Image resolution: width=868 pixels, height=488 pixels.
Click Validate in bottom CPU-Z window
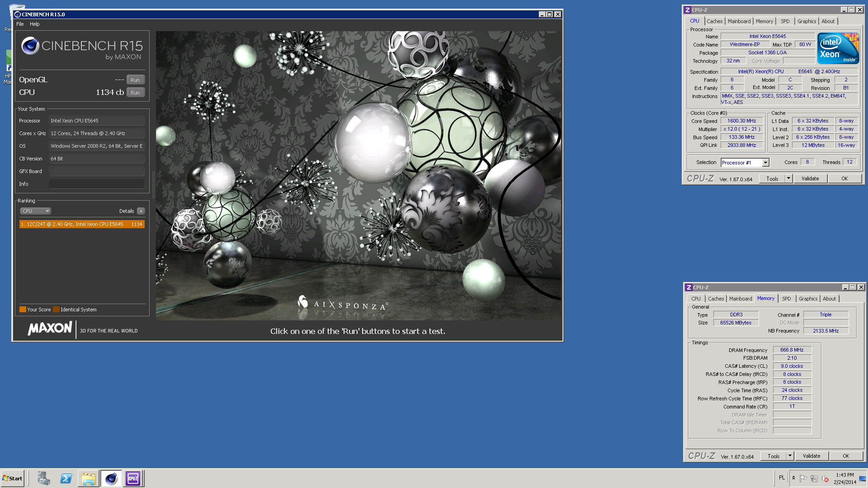pyautogui.click(x=811, y=456)
